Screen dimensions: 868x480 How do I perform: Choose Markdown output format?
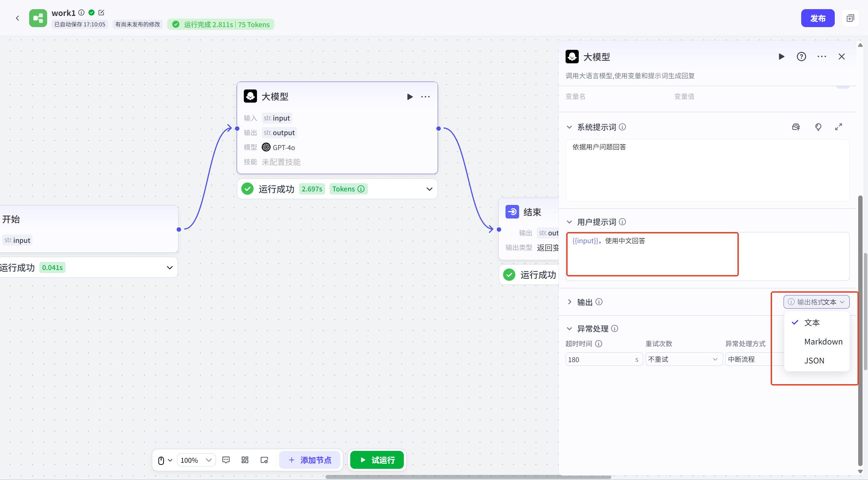(x=823, y=341)
